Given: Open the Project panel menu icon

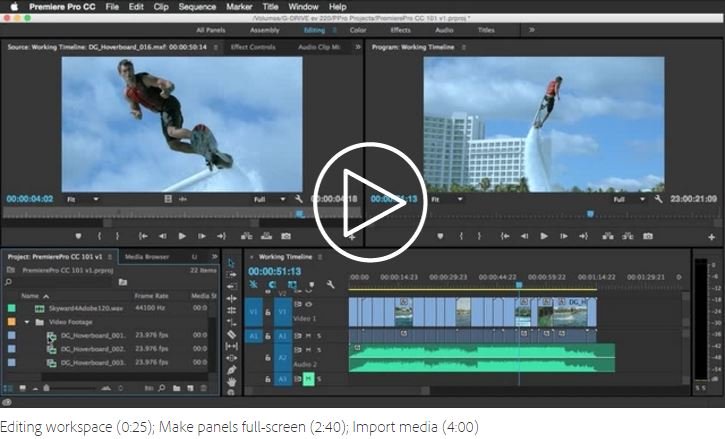Looking at the screenshot, I should click(110, 257).
